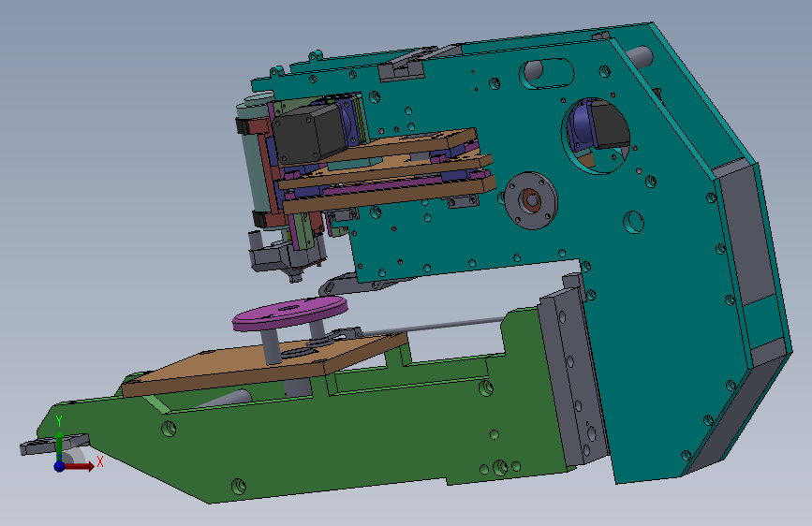
Task: Select the gray foot bracket beside the triad
Action: pyautogui.click(x=53, y=445)
